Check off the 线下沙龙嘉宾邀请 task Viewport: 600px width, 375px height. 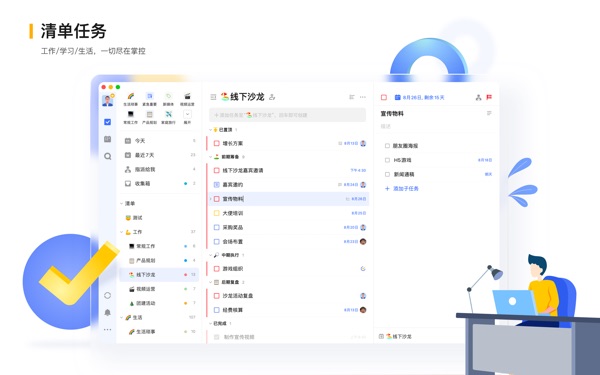pyautogui.click(x=217, y=170)
